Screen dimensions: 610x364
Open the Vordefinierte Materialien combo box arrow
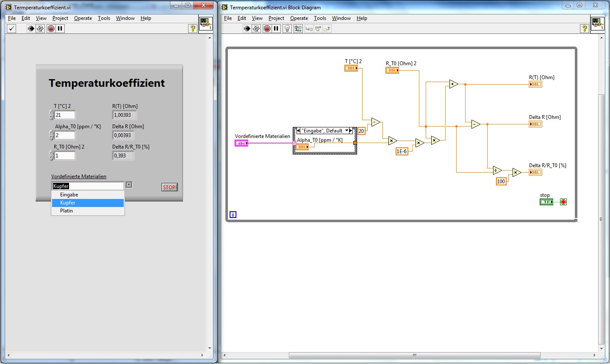click(x=129, y=185)
